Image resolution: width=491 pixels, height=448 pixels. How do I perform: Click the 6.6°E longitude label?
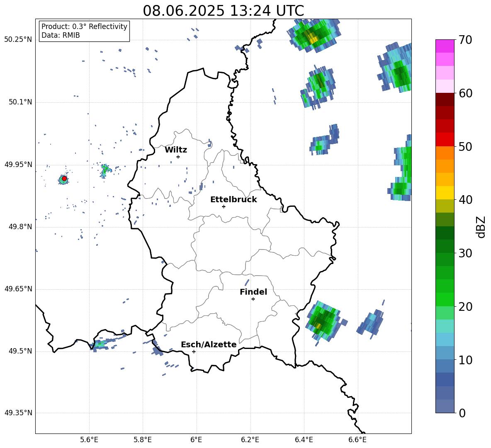click(x=357, y=440)
